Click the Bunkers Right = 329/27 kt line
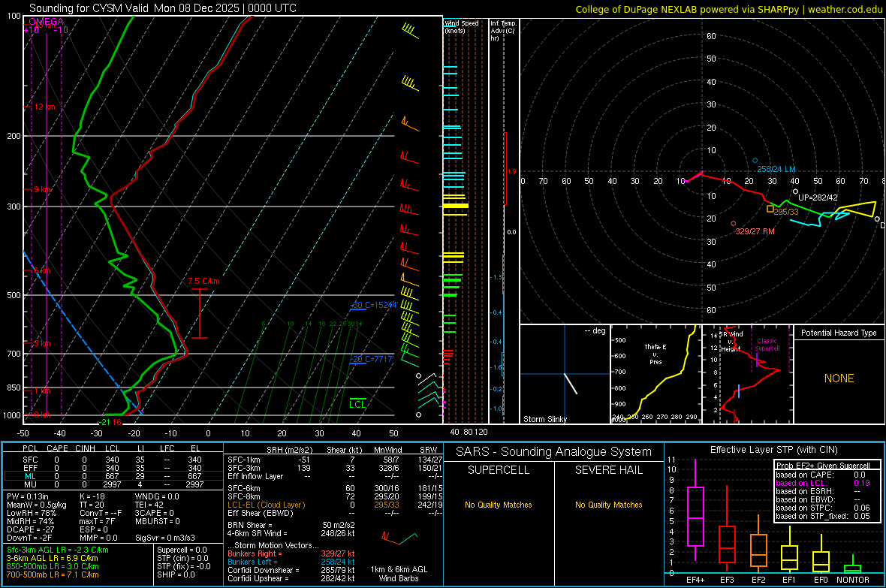This screenshot has height=588, width=886. [x=291, y=554]
